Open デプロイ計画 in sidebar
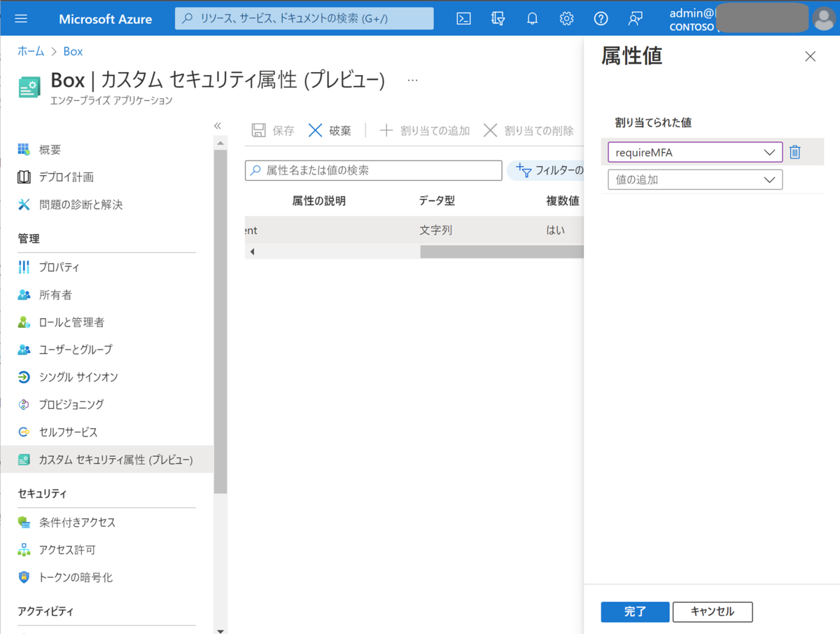Image resolution: width=840 pixels, height=634 pixels. click(56, 177)
